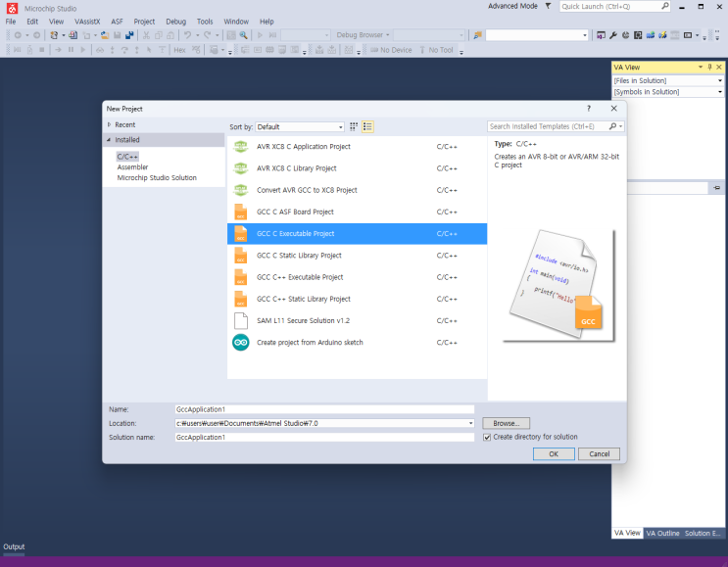
Task: Click the Hex display toolbar button
Action: click(179, 50)
